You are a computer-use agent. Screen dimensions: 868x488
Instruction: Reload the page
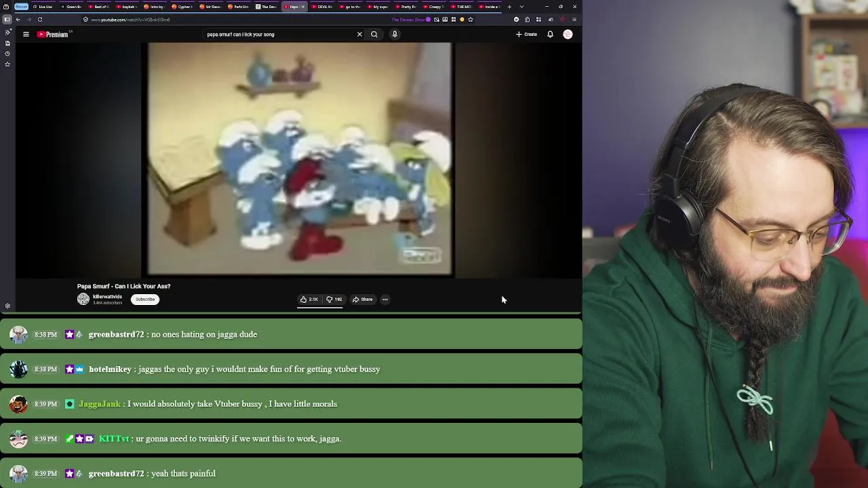[40, 20]
